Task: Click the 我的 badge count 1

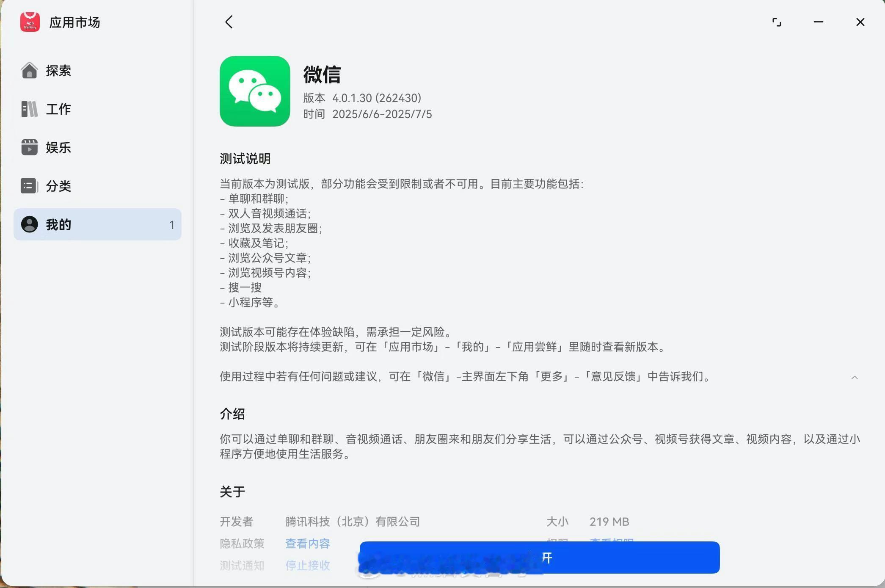Action: pos(172,225)
